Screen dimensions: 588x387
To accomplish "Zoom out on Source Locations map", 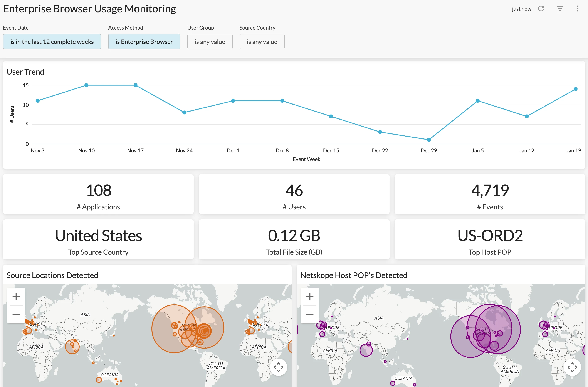I will pos(16,314).
